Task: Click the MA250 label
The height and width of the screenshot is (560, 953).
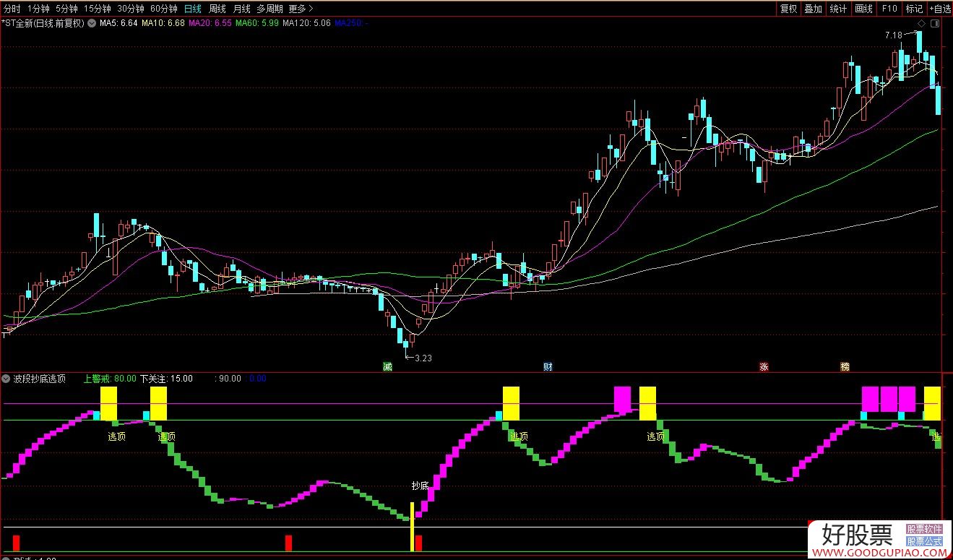Action: 352,23
